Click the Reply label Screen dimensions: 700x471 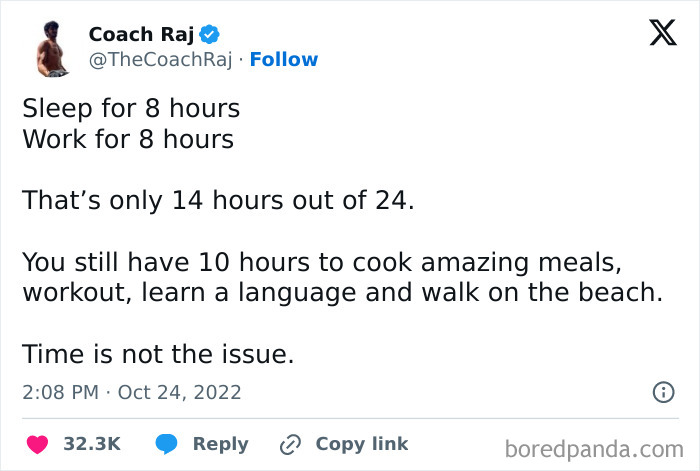click(221, 444)
